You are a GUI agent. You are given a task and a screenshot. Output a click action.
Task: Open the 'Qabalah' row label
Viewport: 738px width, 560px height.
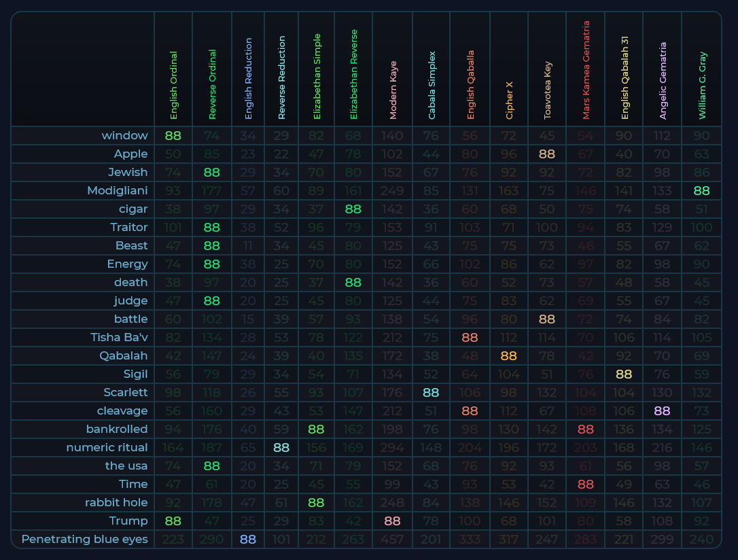124,355
